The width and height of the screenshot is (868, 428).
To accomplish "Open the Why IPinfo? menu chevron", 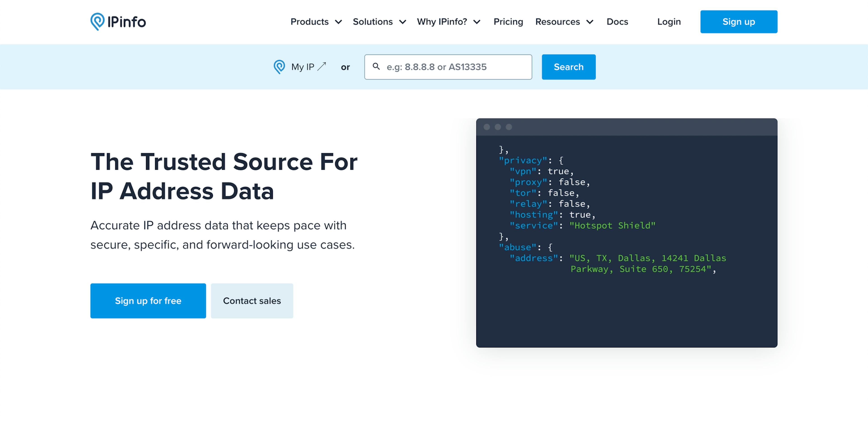I will 476,22.
